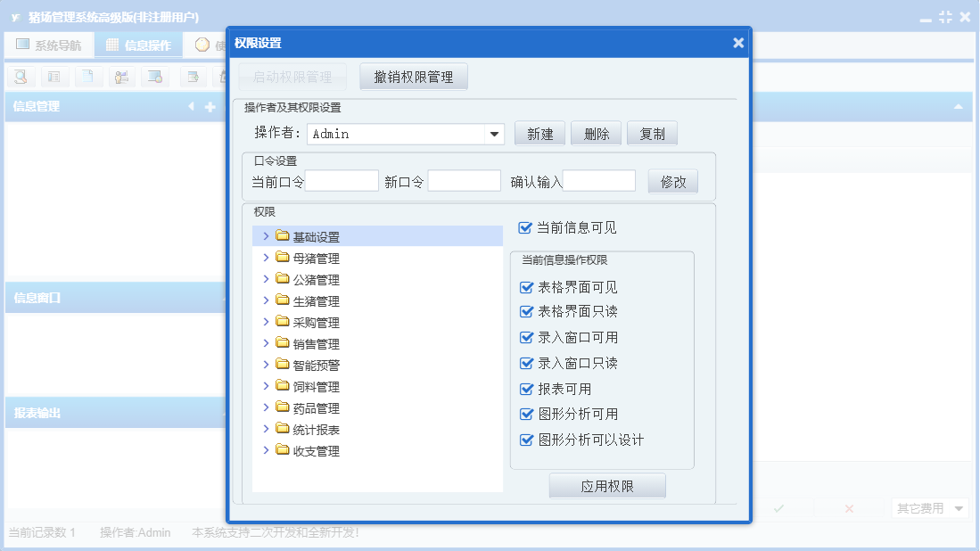Disable the 报表可用 checkbox
This screenshot has width=980, height=551.
click(x=525, y=390)
